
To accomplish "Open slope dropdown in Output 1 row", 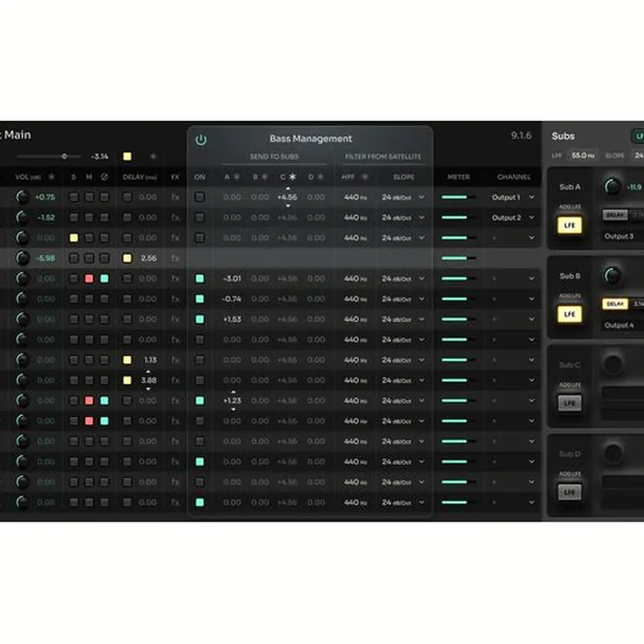I will tap(402, 197).
